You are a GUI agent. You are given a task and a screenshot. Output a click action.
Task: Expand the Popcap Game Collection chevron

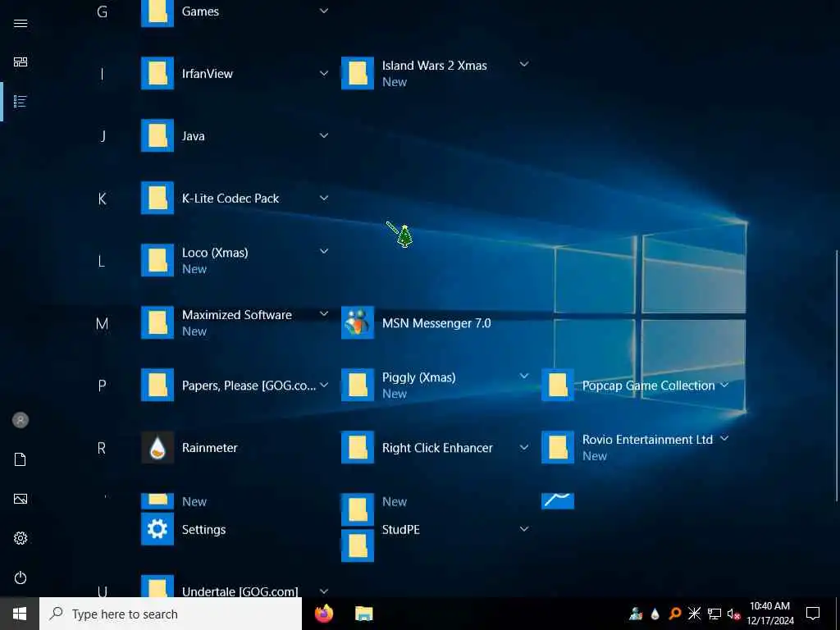pyautogui.click(x=724, y=385)
